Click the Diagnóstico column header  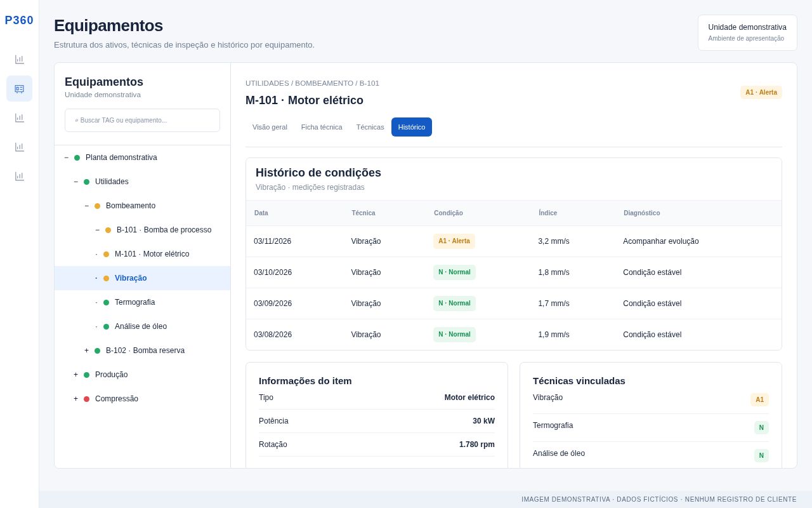point(642,213)
